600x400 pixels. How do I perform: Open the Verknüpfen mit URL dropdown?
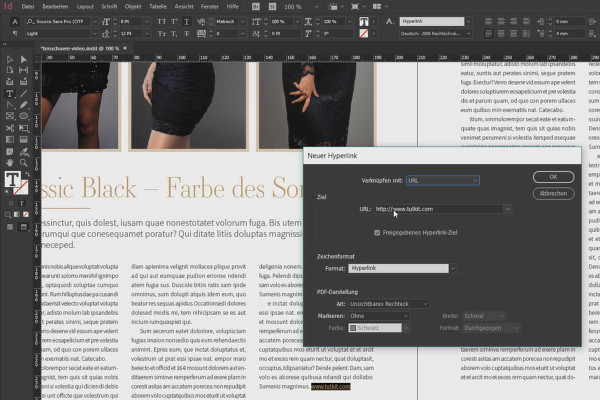click(x=443, y=180)
